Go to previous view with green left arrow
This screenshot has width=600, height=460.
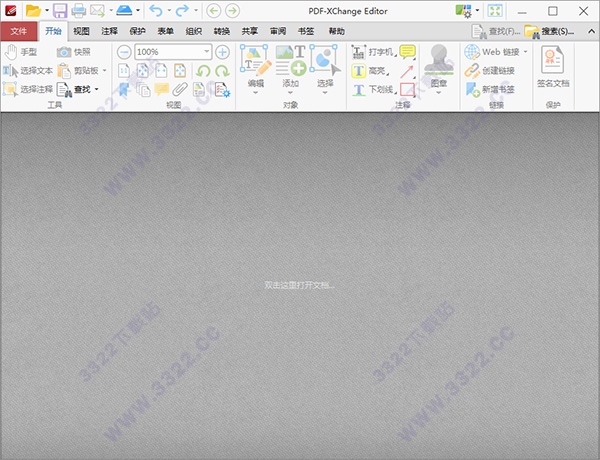pyautogui.click(x=214, y=11)
